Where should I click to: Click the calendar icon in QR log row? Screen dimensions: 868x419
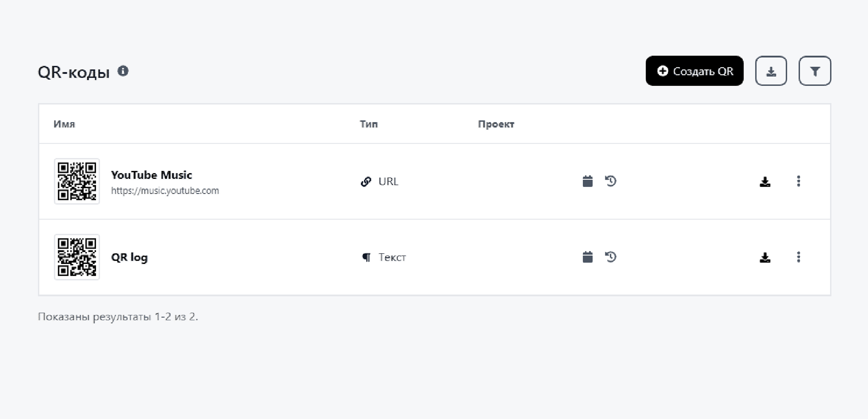click(588, 257)
